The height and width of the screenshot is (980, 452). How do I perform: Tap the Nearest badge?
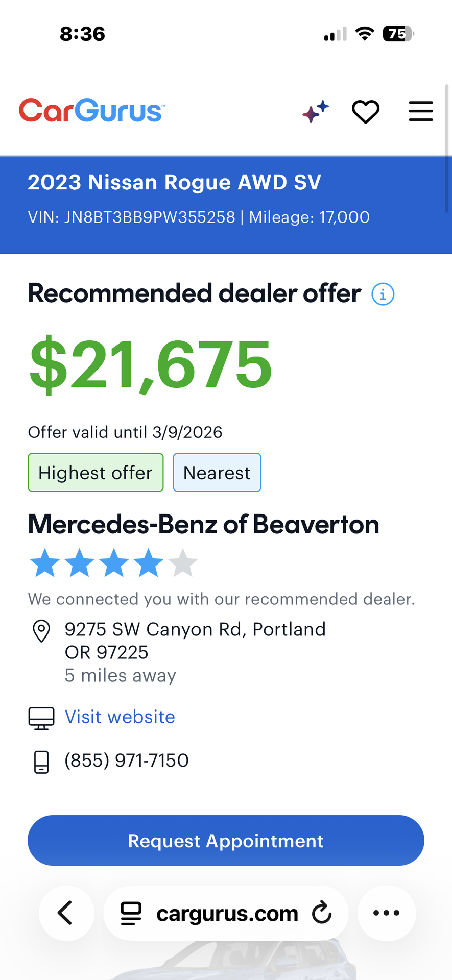[217, 473]
